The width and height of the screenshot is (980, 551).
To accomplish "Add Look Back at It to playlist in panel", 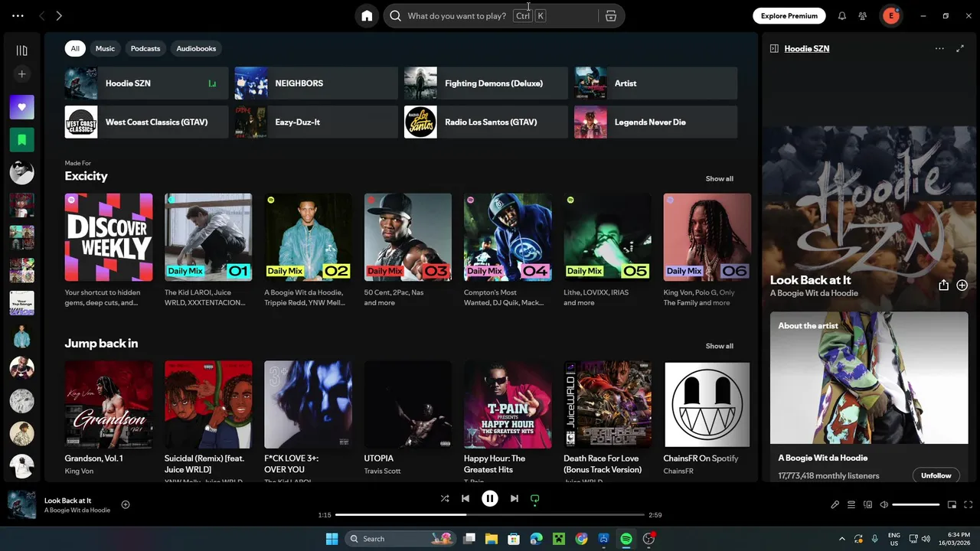I will click(962, 285).
